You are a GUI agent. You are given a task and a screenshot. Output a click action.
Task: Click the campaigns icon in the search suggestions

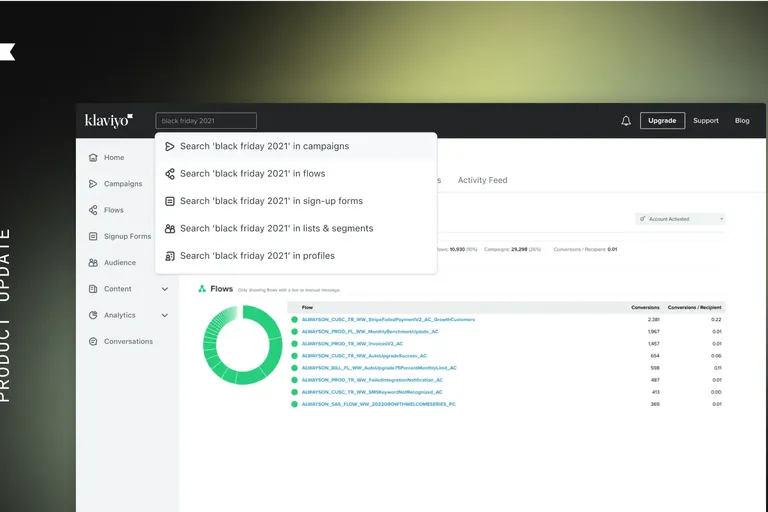coord(170,146)
